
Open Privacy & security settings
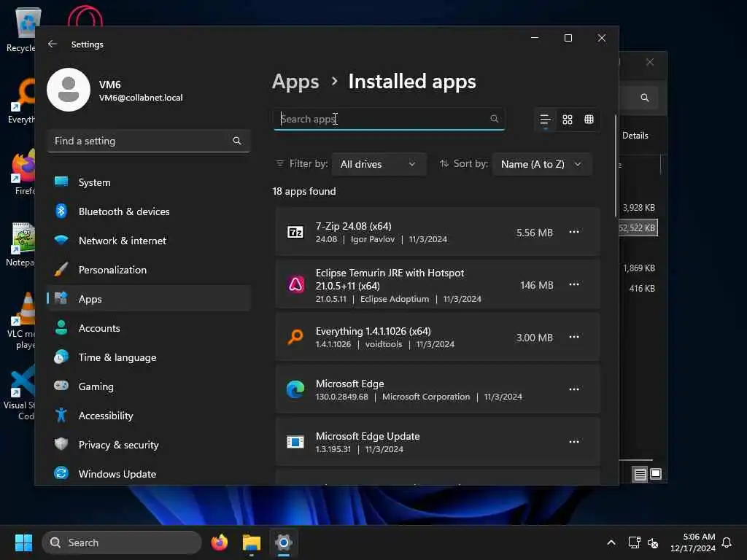click(x=149, y=445)
